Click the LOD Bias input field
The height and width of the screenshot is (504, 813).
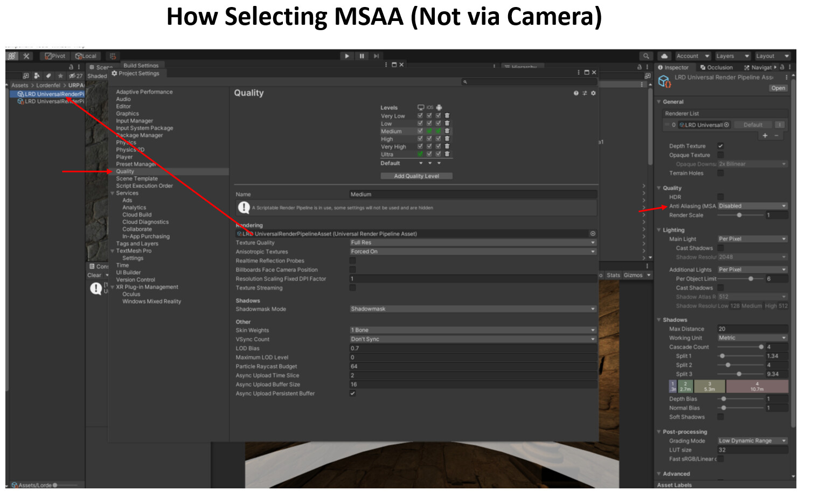coord(471,348)
